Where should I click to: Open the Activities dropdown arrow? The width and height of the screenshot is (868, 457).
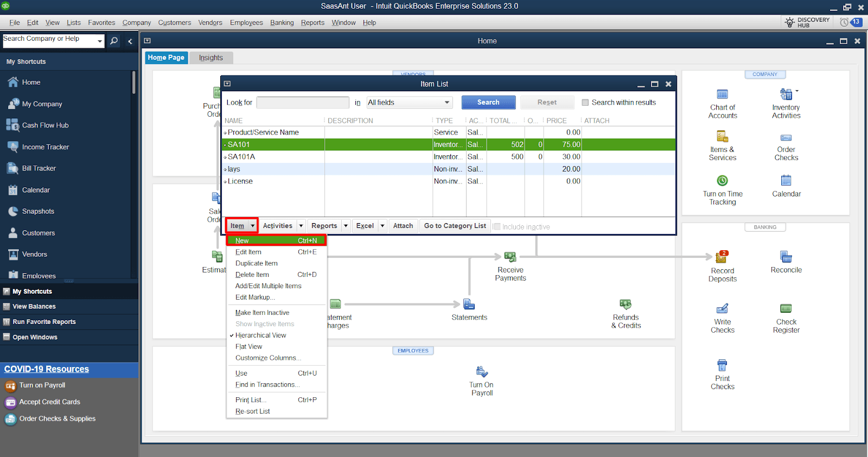pyautogui.click(x=301, y=226)
